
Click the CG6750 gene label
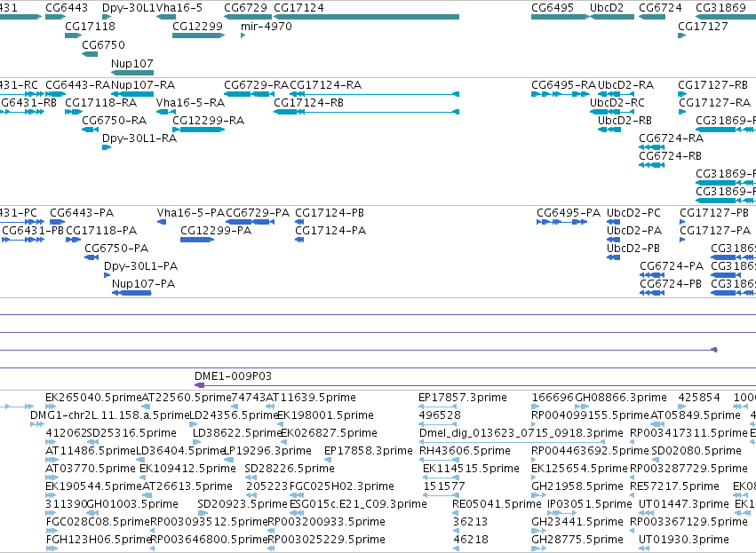click(x=103, y=44)
